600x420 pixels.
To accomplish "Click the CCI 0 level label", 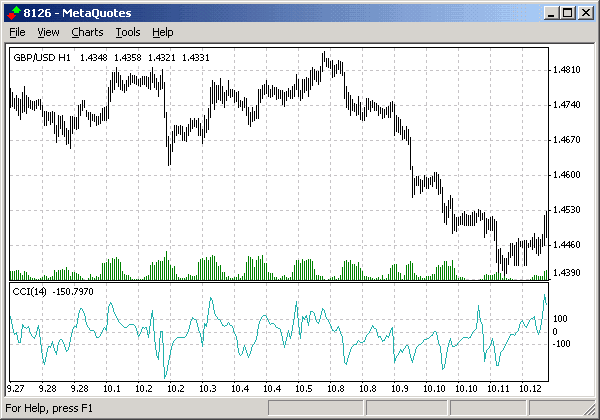I will [x=555, y=332].
